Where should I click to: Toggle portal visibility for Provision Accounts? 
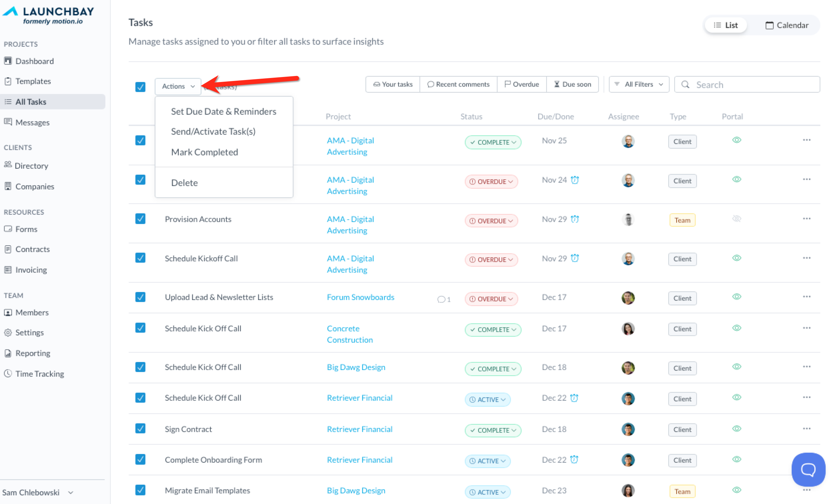point(736,219)
